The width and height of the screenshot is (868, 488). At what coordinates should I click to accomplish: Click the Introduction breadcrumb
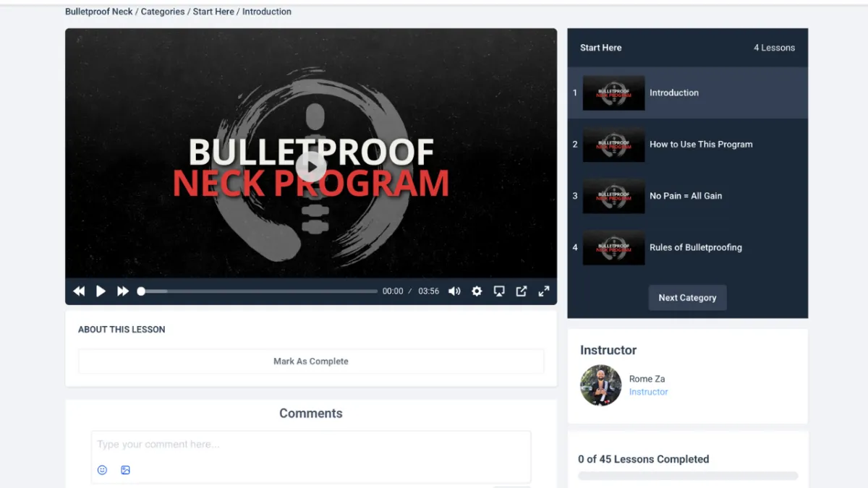click(x=267, y=12)
